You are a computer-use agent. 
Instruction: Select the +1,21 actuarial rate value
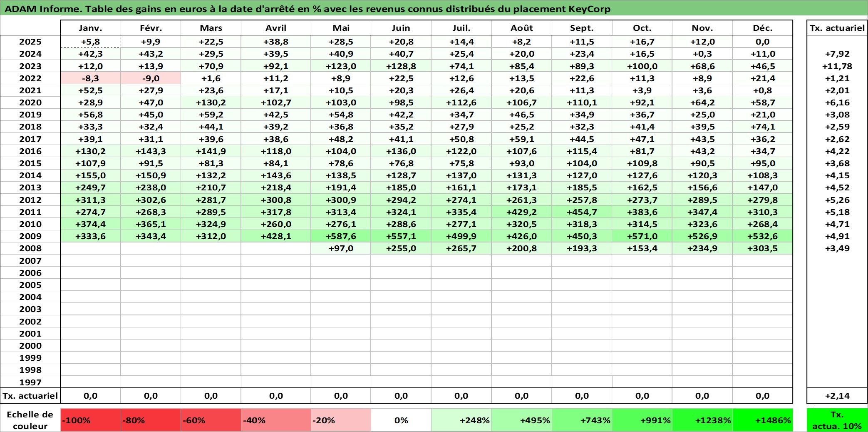(x=837, y=78)
